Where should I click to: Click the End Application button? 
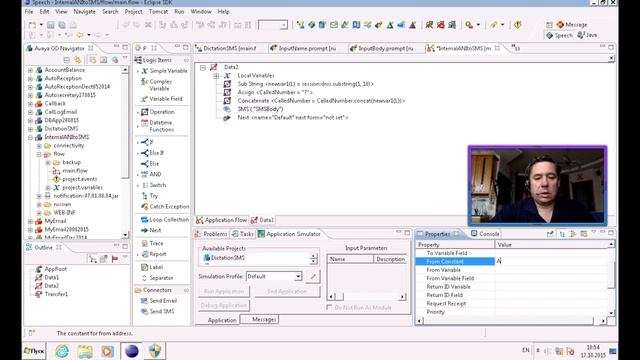point(287,291)
